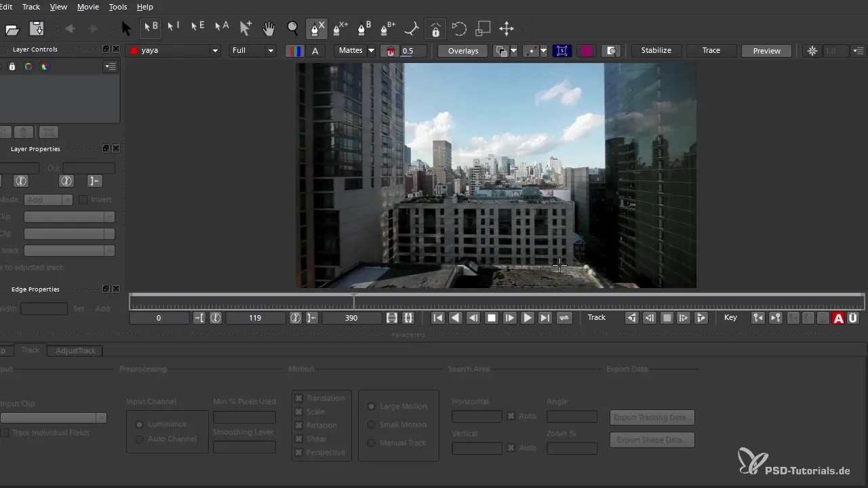Toggle the red Autokey 'A' button
Screen dimensions: 868x488
[x=838, y=318]
